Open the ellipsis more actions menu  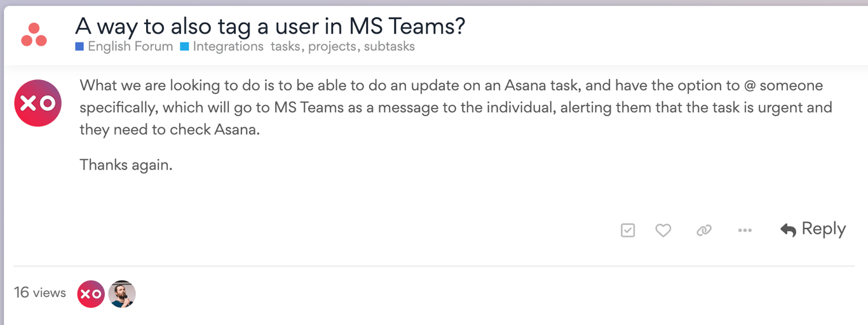pyautogui.click(x=745, y=230)
